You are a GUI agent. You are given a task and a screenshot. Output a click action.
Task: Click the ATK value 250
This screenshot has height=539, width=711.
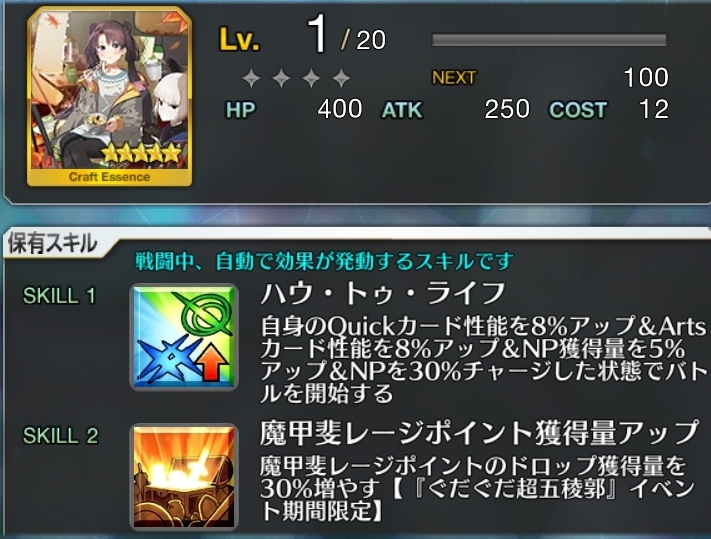point(507,109)
